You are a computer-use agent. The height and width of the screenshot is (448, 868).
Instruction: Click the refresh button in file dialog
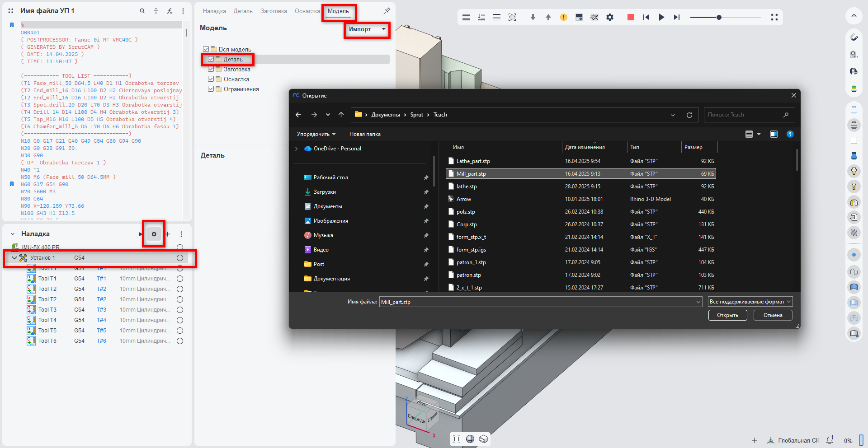click(x=689, y=115)
